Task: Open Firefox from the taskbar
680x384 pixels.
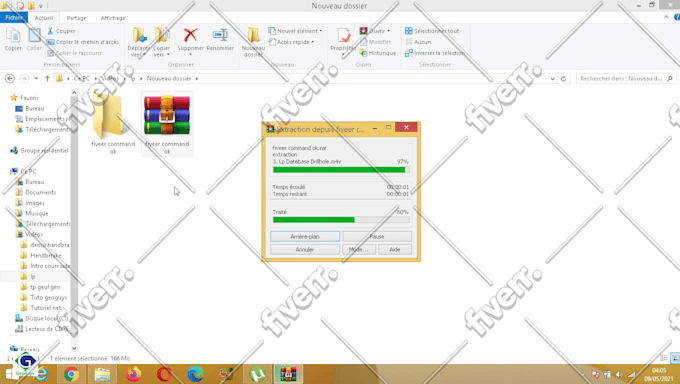Action: (x=134, y=374)
